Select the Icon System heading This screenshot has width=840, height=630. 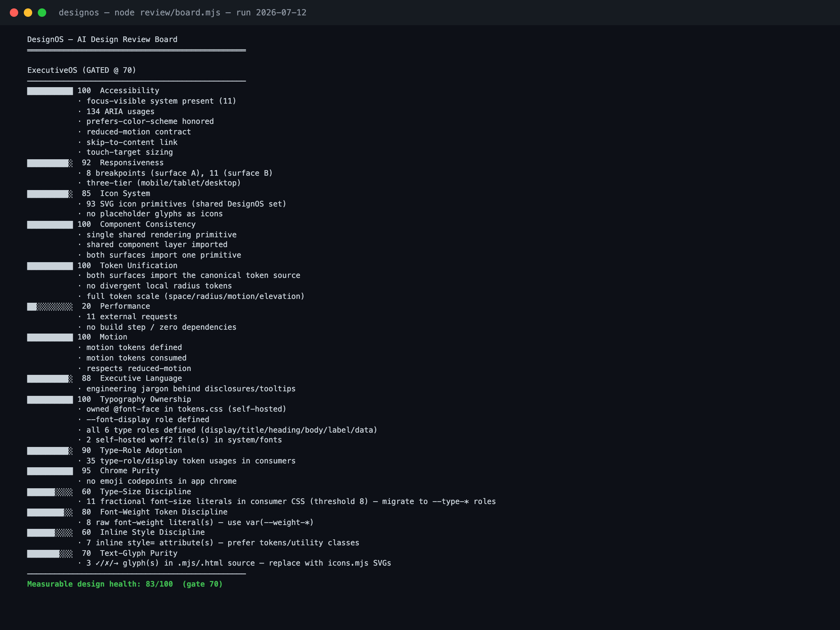[x=125, y=194]
